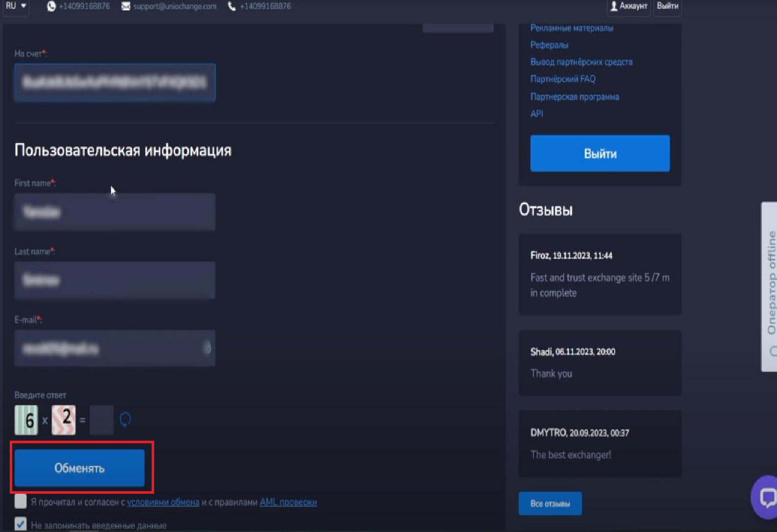Uncheck 'Не запоминать введенные данные' checkbox
The width and height of the screenshot is (777, 532).
point(20,524)
